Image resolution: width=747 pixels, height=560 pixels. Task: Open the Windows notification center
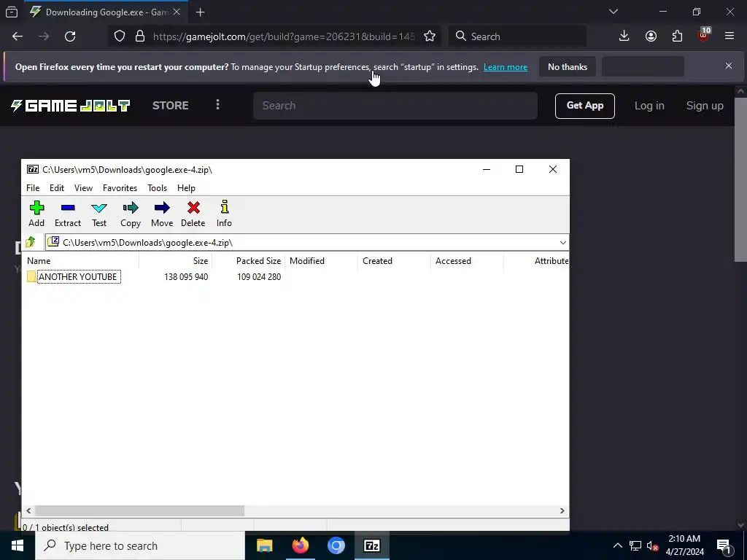(x=724, y=545)
